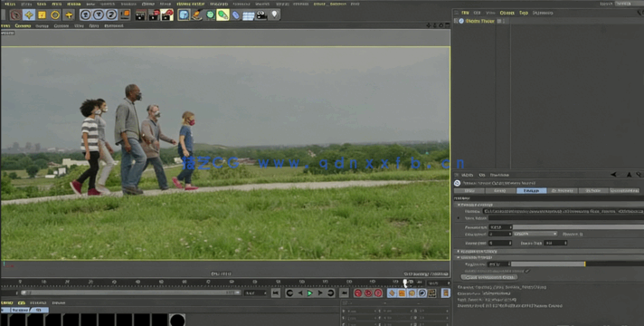Click the Floor environment grid icon
Viewport: 644px width, 326px height.
tap(249, 15)
